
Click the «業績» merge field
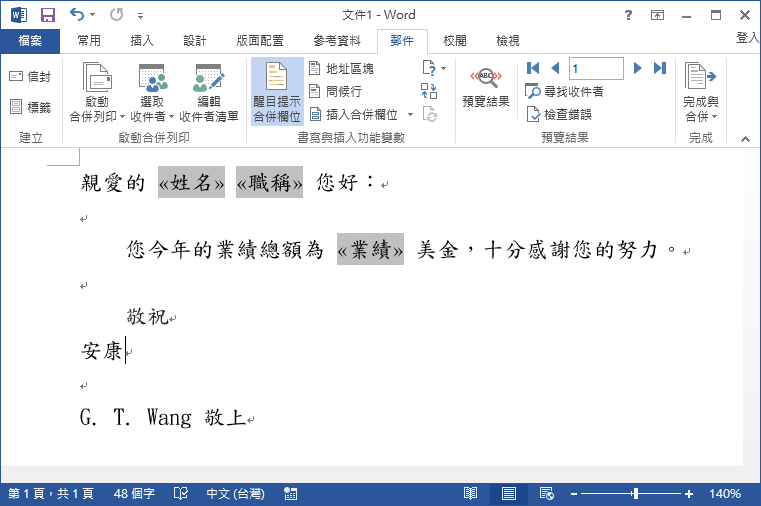click(x=370, y=249)
